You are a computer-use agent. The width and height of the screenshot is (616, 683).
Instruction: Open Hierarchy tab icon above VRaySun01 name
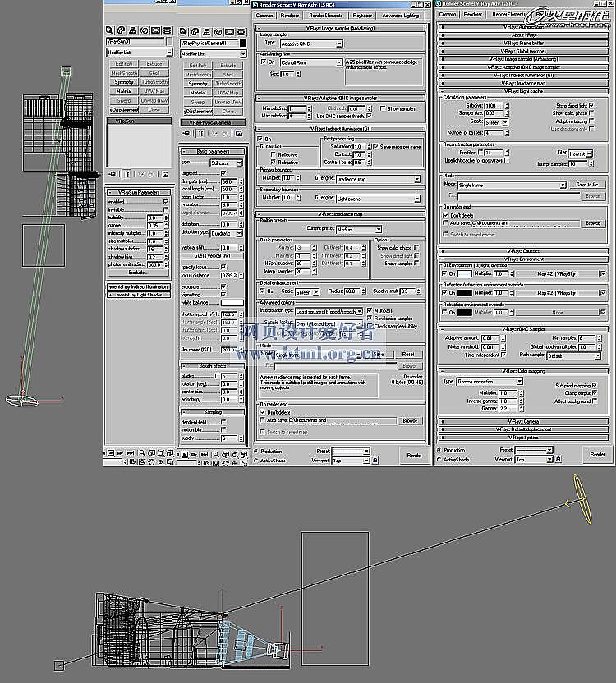tap(132, 30)
